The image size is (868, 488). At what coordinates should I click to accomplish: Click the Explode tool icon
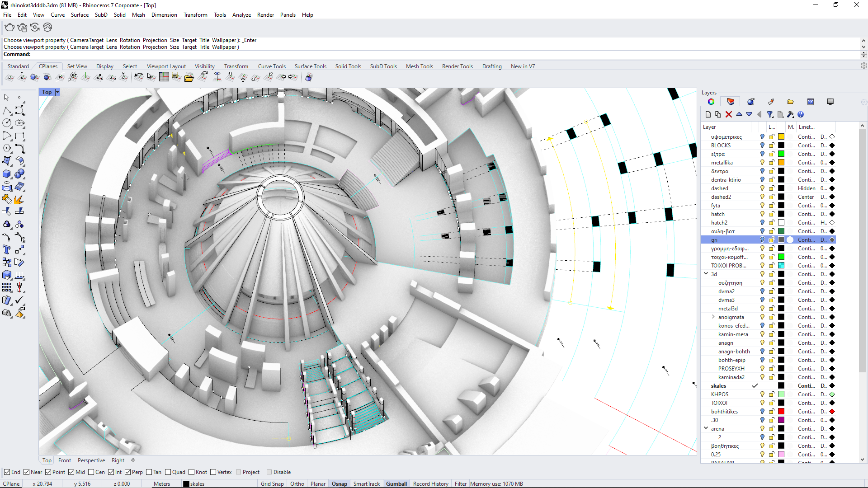point(19,199)
